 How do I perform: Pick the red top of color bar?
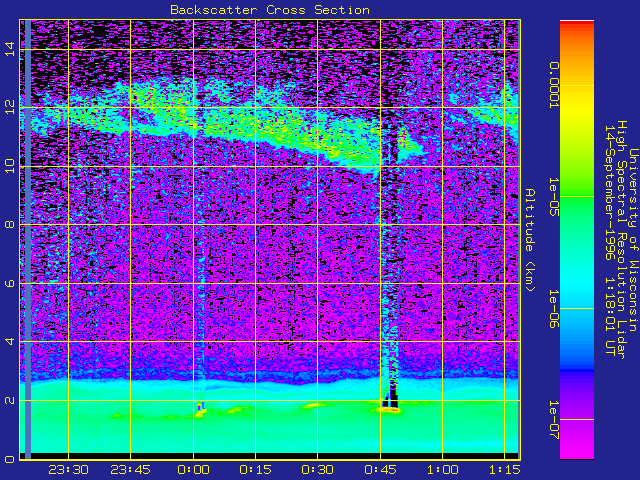tap(577, 25)
